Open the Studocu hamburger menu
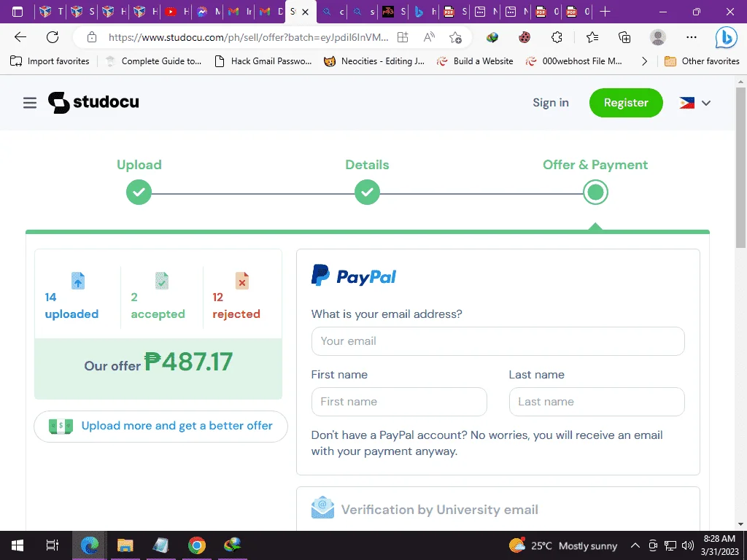This screenshot has width=747, height=560. tap(29, 102)
